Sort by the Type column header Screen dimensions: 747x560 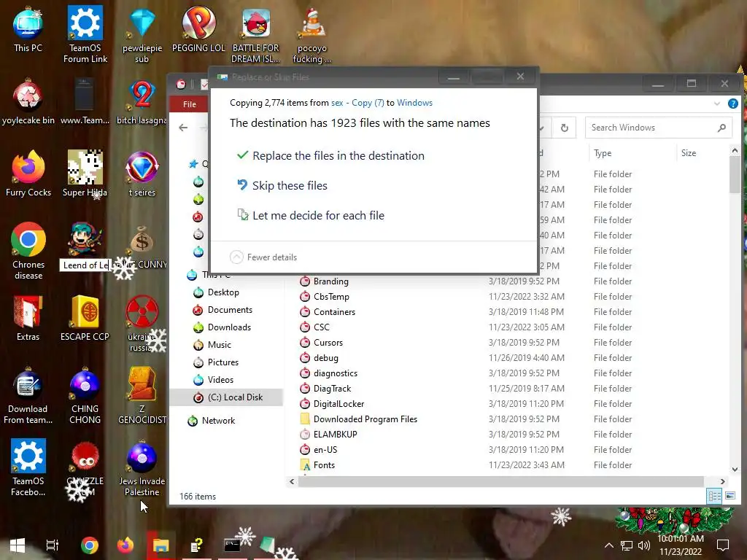point(602,153)
